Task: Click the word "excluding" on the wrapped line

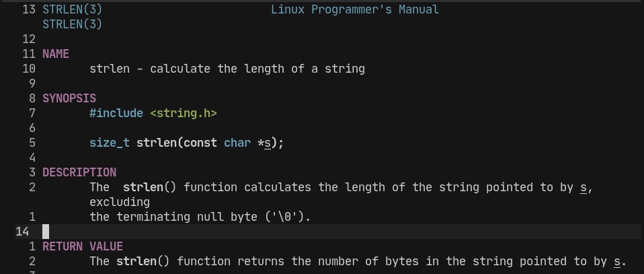Action: pos(120,202)
